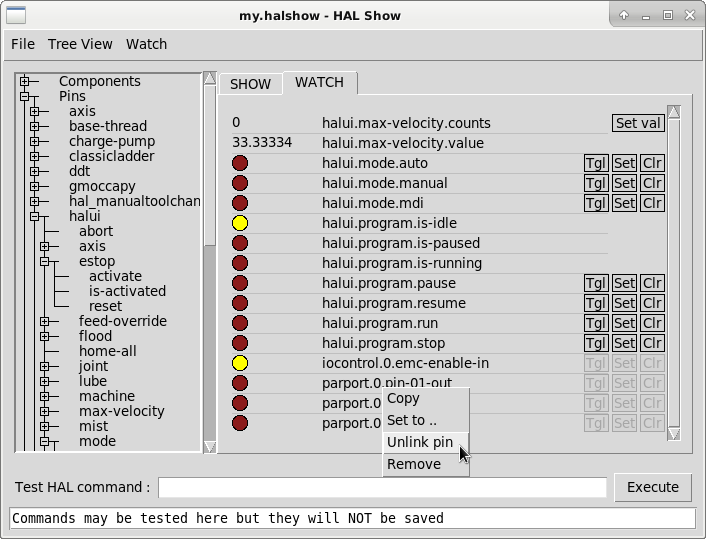706x539 pixels.
Task: Click Set val for halui.max-velocity.counts
Action: pyautogui.click(x=638, y=123)
